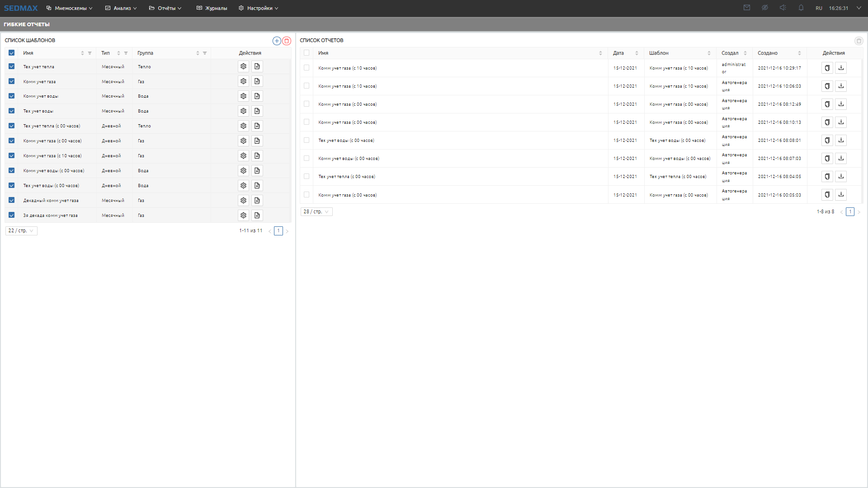
Task: Open the notifications bell icon
Action: 801,8
